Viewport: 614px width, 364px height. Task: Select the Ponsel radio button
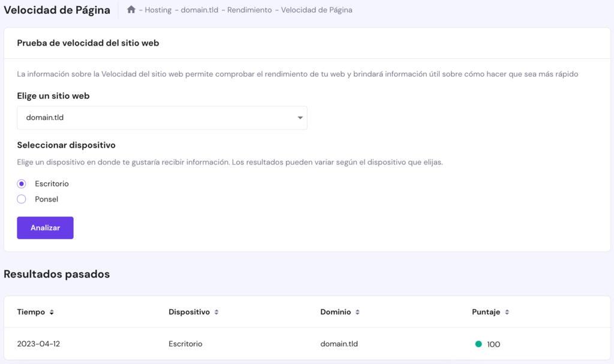pyautogui.click(x=21, y=198)
